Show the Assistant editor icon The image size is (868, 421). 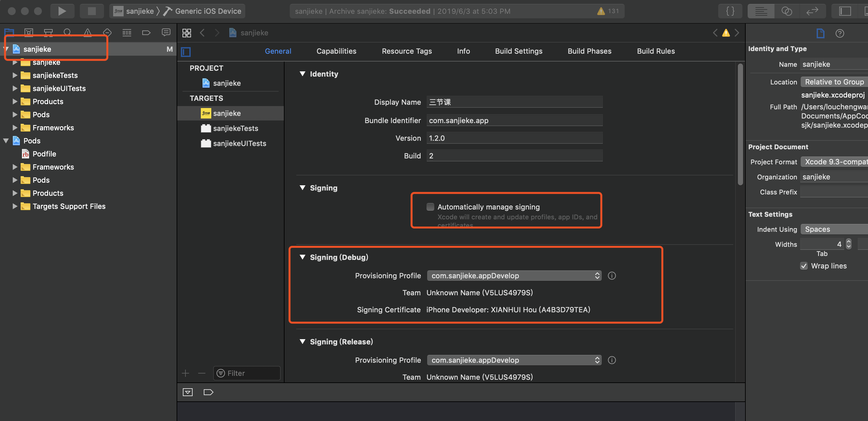(x=787, y=11)
